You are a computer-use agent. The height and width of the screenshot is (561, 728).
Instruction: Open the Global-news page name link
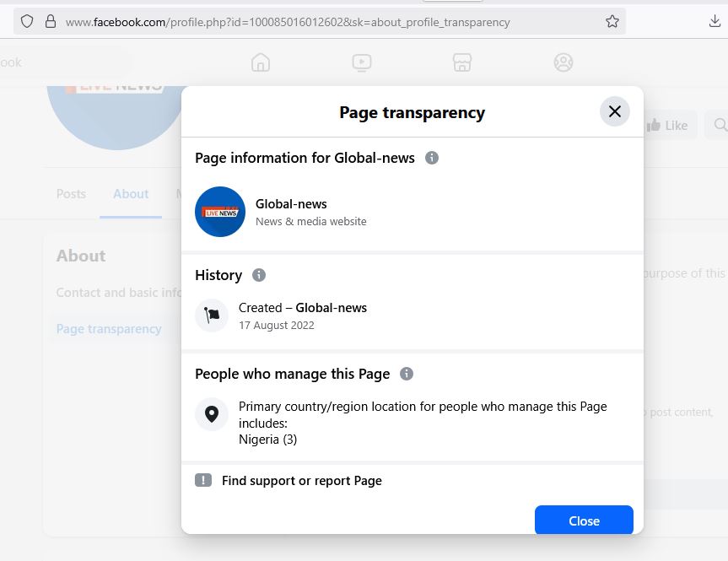coord(291,204)
